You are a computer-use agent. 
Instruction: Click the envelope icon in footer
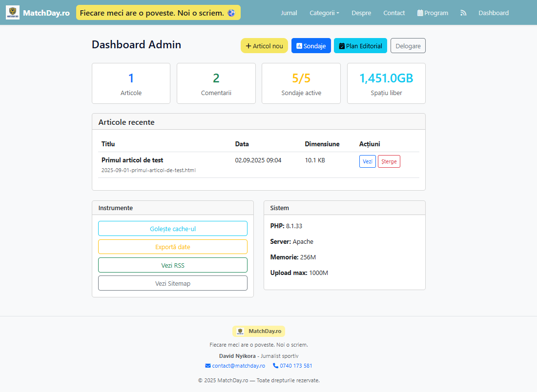pyautogui.click(x=208, y=366)
